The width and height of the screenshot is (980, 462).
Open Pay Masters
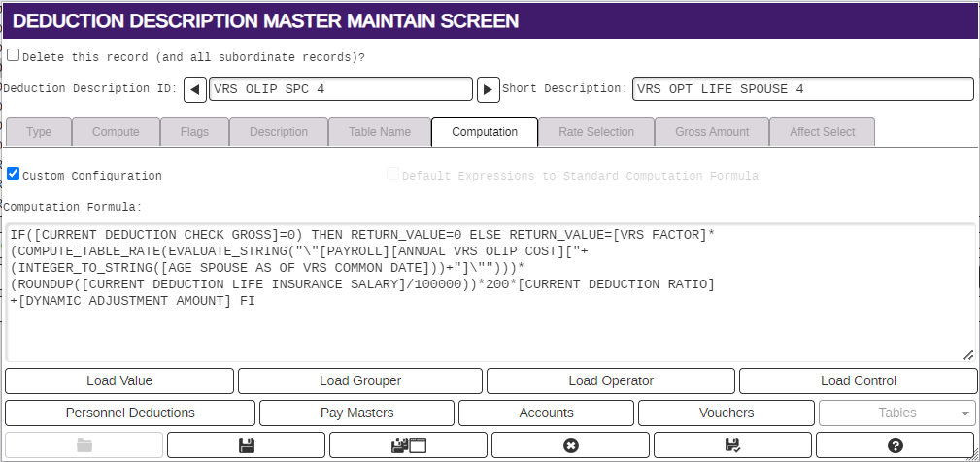coord(356,412)
